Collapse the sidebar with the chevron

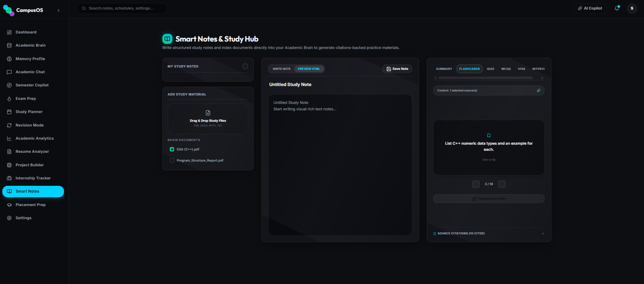(x=58, y=10)
